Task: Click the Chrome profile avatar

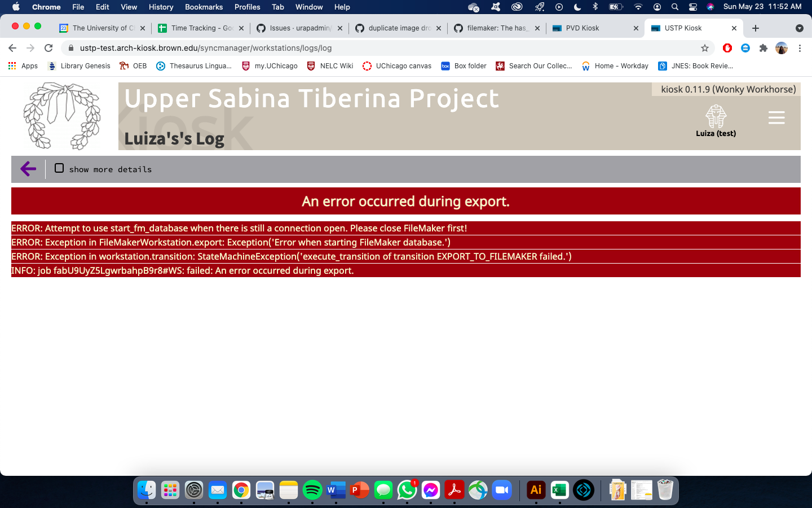Action: 782,48
